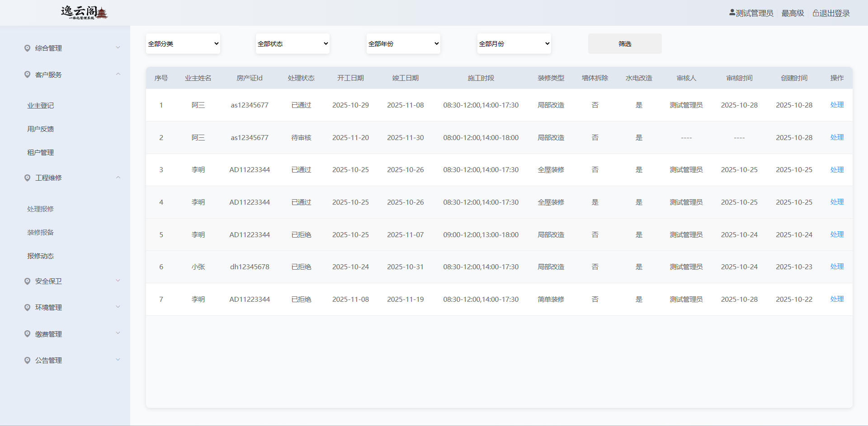The height and width of the screenshot is (426, 868).
Task: Click the pin icon beside 安全保卫
Action: (27, 281)
